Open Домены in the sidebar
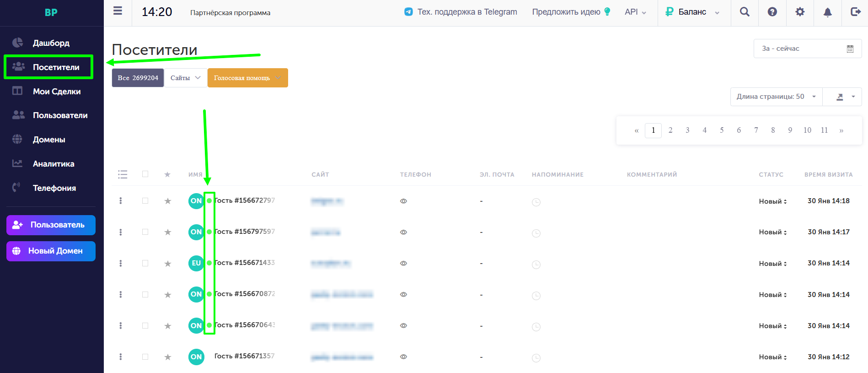The image size is (868, 373). coord(49,140)
